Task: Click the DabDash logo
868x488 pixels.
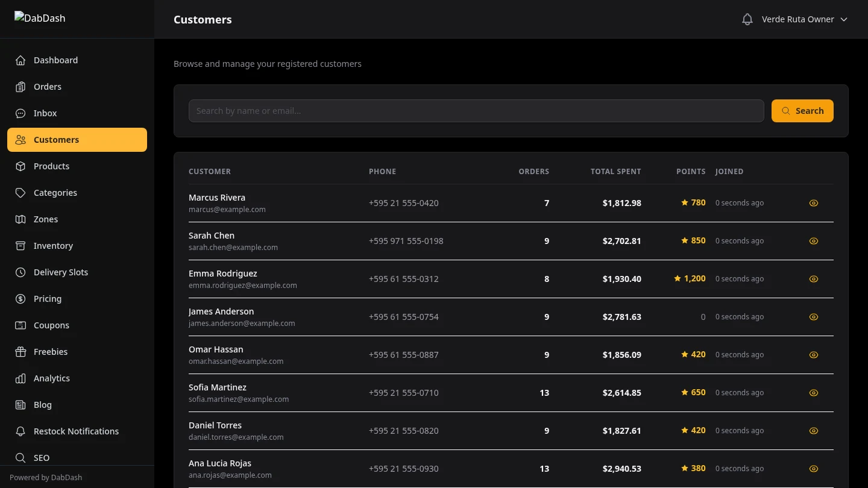Action: click(40, 18)
